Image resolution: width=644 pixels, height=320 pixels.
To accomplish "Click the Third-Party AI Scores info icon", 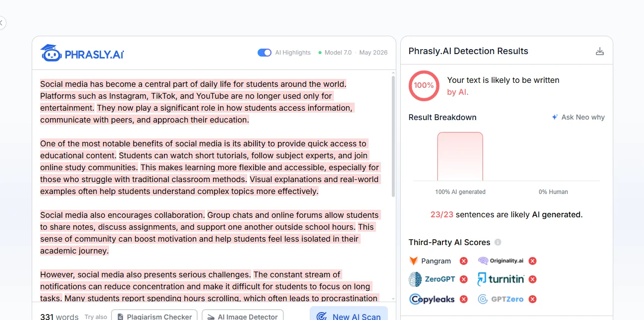I will click(x=498, y=242).
